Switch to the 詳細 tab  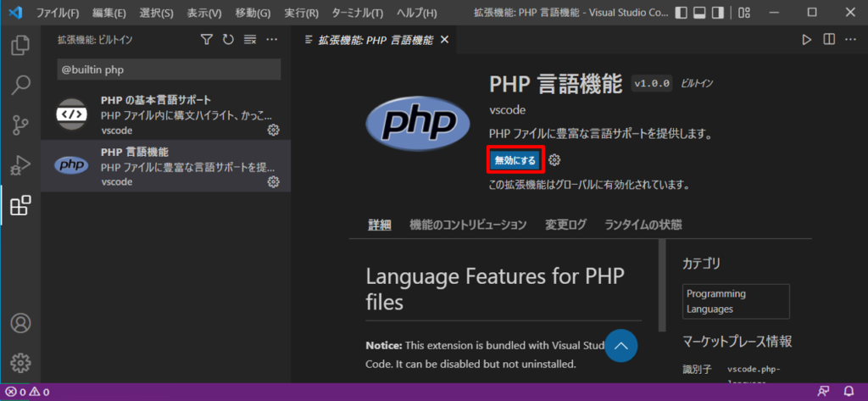click(380, 225)
